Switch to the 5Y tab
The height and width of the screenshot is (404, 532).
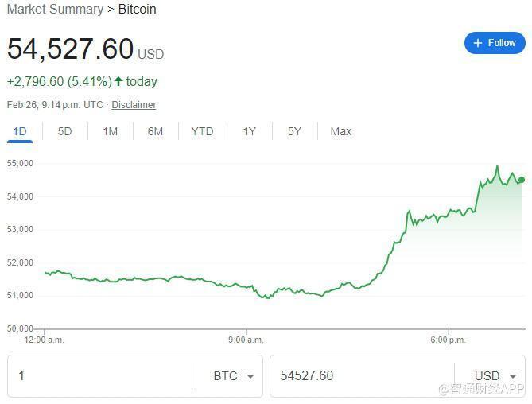pos(294,131)
